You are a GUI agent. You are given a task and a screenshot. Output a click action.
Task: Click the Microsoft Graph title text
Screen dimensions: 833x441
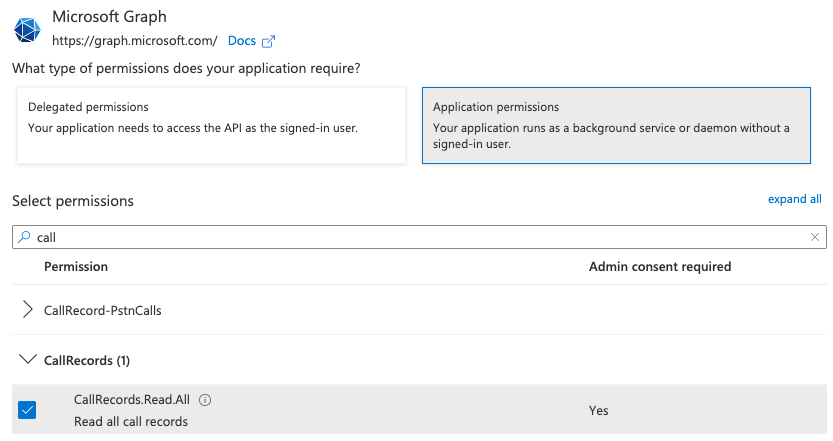pyautogui.click(x=109, y=16)
